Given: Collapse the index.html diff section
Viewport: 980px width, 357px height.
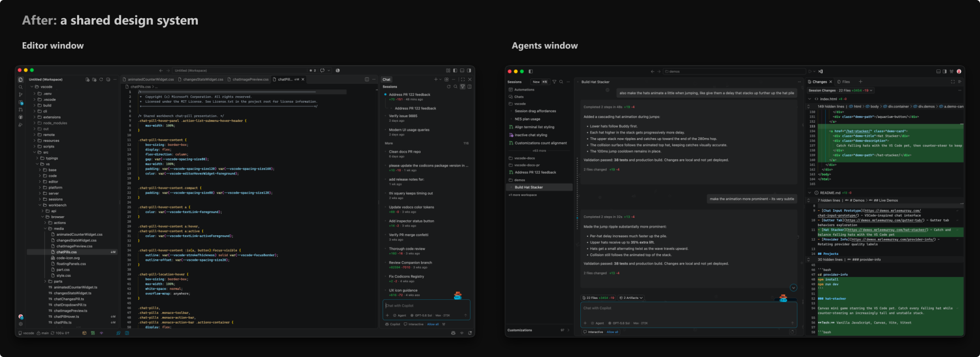Looking at the screenshot, I should 810,99.
